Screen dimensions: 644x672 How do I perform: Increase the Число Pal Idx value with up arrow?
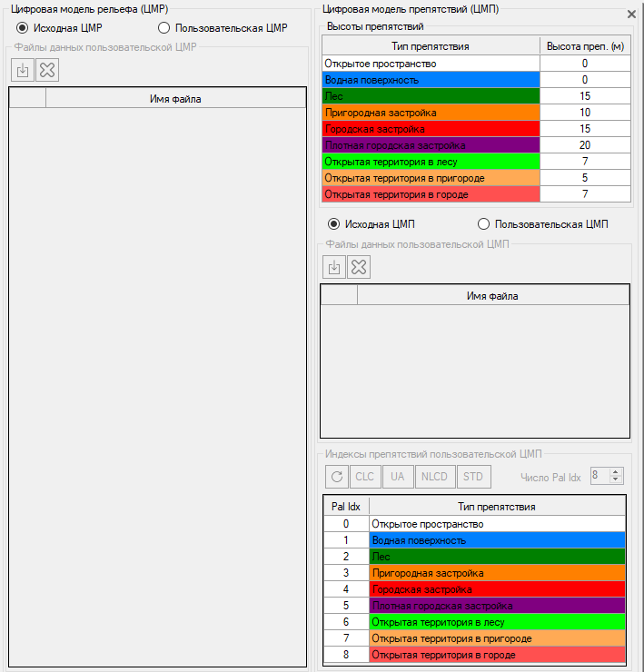[616, 472]
